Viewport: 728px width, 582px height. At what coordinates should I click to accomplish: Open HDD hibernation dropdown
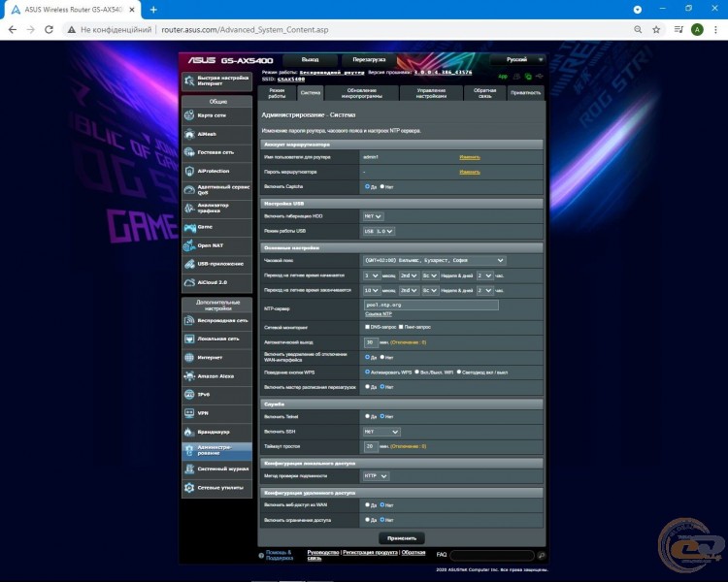[x=373, y=216]
